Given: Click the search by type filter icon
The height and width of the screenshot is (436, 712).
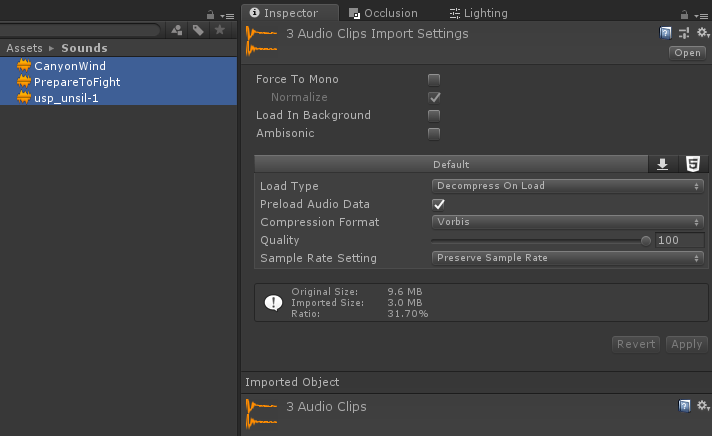Looking at the screenshot, I should coord(177,30).
